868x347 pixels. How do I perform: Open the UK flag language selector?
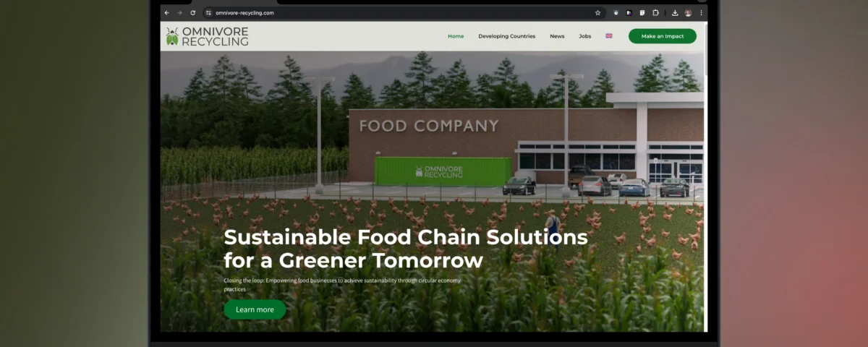coord(609,35)
